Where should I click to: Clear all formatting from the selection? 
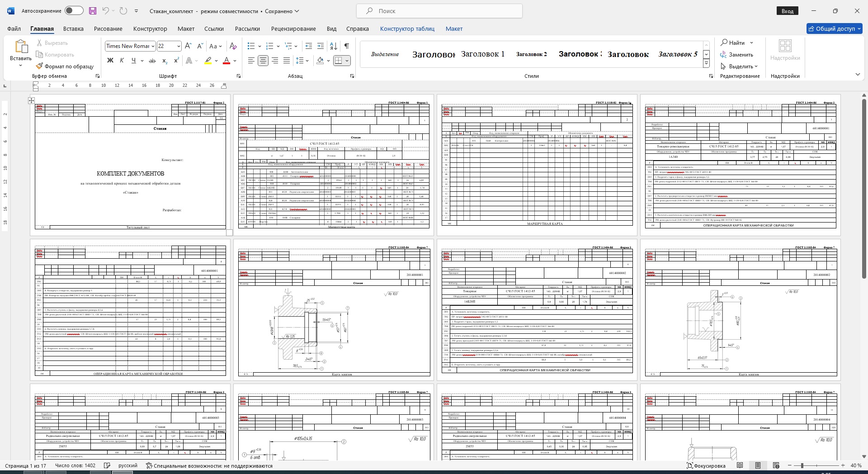point(233,46)
